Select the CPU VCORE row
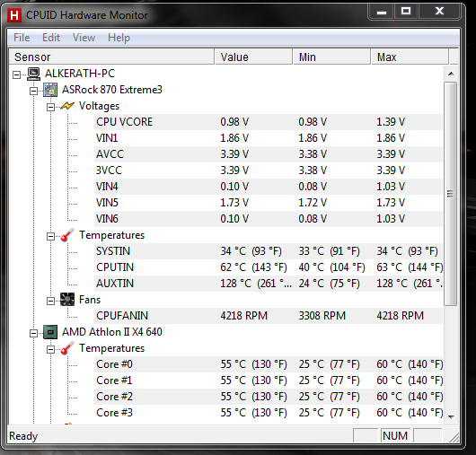 pos(269,122)
